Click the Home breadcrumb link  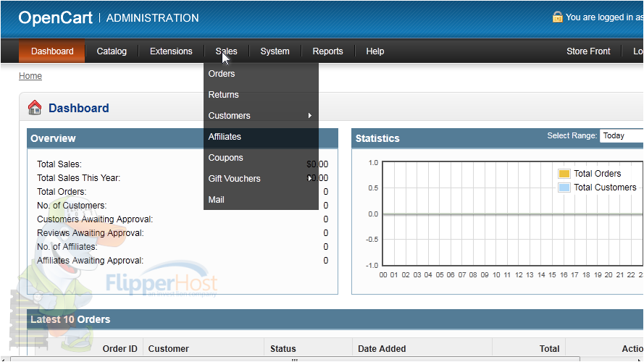point(30,76)
